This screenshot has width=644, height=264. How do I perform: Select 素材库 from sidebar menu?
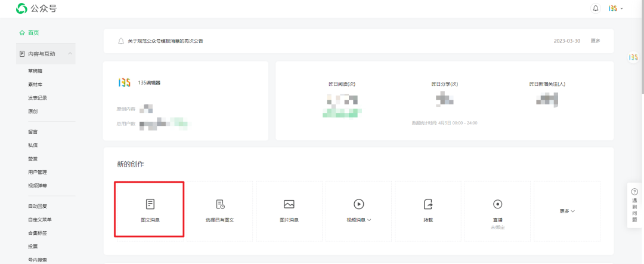[x=35, y=84]
